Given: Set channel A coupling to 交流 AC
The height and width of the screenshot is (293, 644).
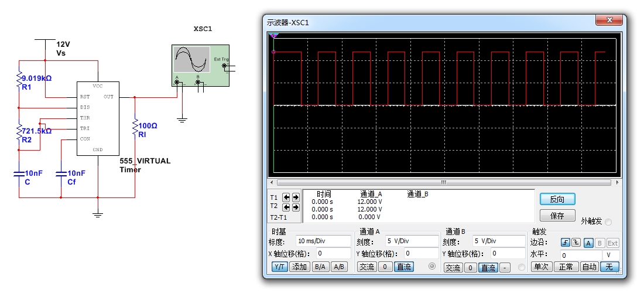Looking at the screenshot, I should point(366,267).
